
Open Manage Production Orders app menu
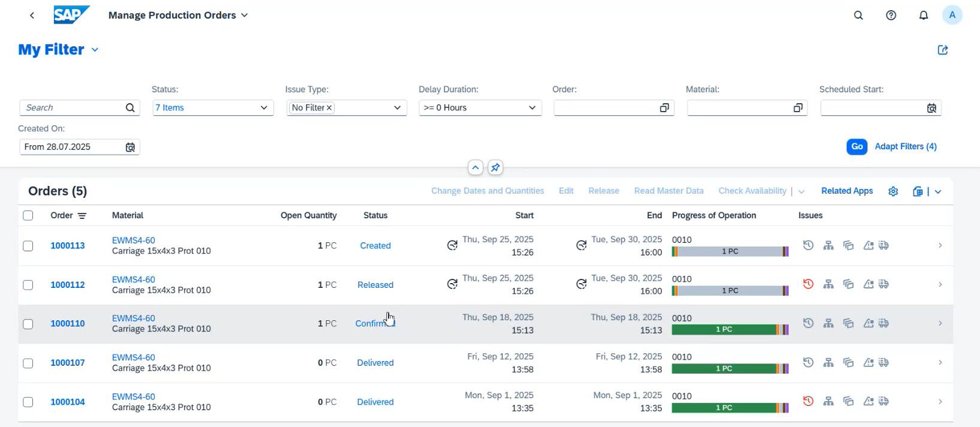pos(244,16)
